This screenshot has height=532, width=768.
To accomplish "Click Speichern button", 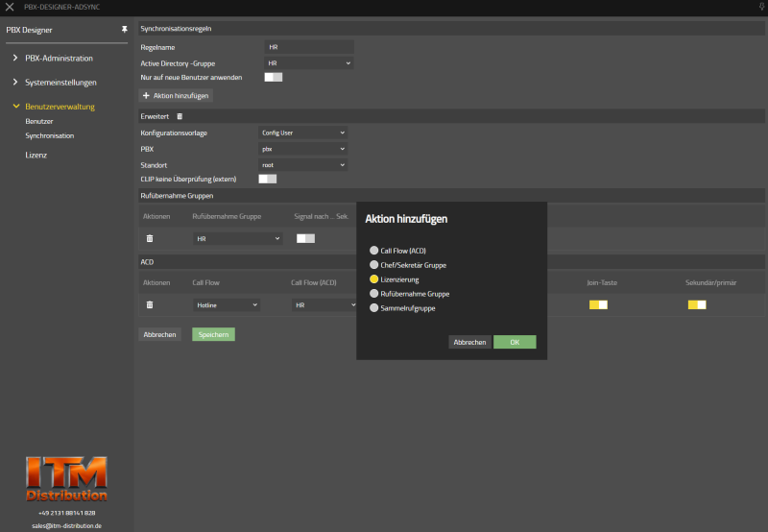I will coord(213,334).
